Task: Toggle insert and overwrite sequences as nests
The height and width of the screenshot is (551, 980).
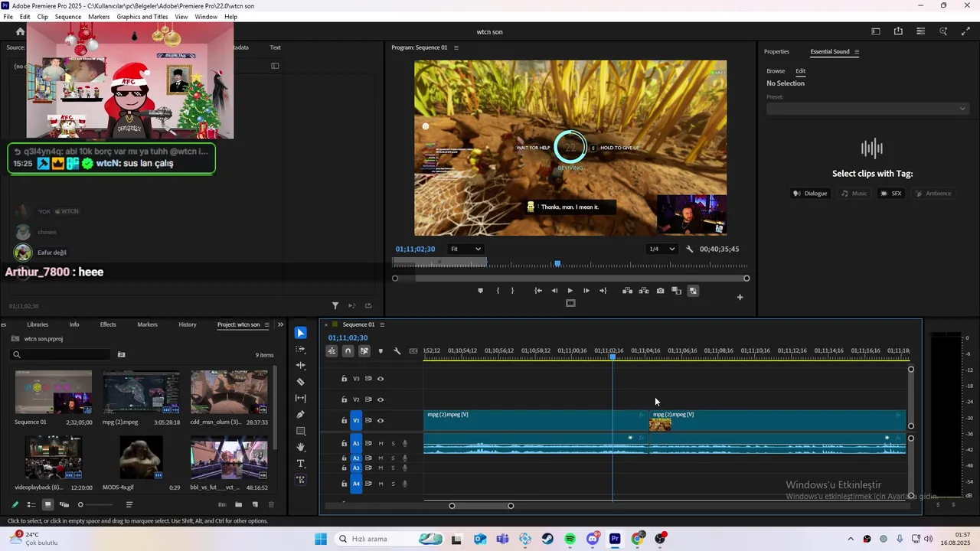Action: (x=332, y=351)
